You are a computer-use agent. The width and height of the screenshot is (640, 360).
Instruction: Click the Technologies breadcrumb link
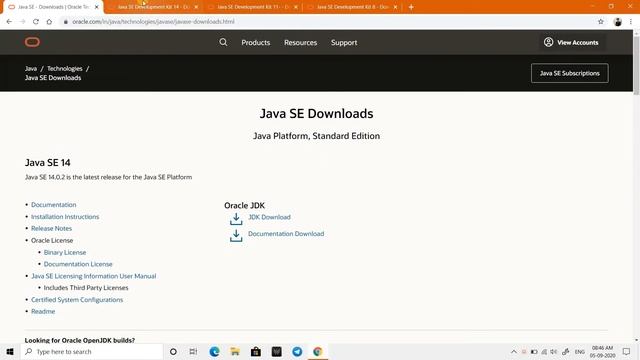pos(64,69)
